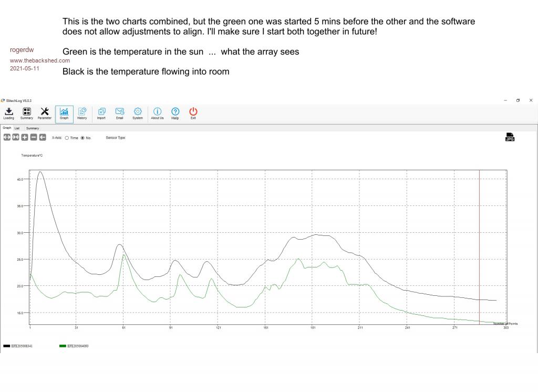Switch to the List tab
The width and height of the screenshot is (538, 392).
pyautogui.click(x=17, y=128)
